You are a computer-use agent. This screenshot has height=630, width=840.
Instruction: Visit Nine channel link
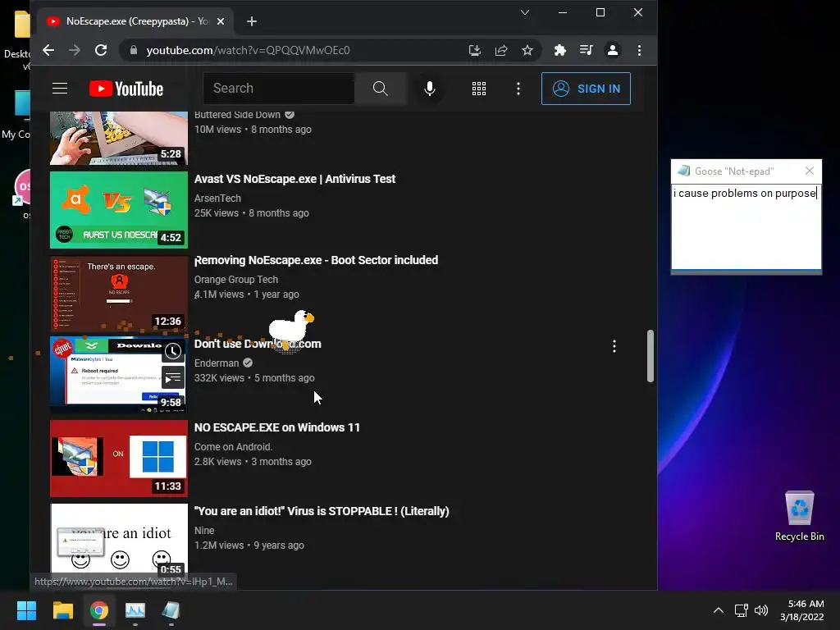[204, 531]
